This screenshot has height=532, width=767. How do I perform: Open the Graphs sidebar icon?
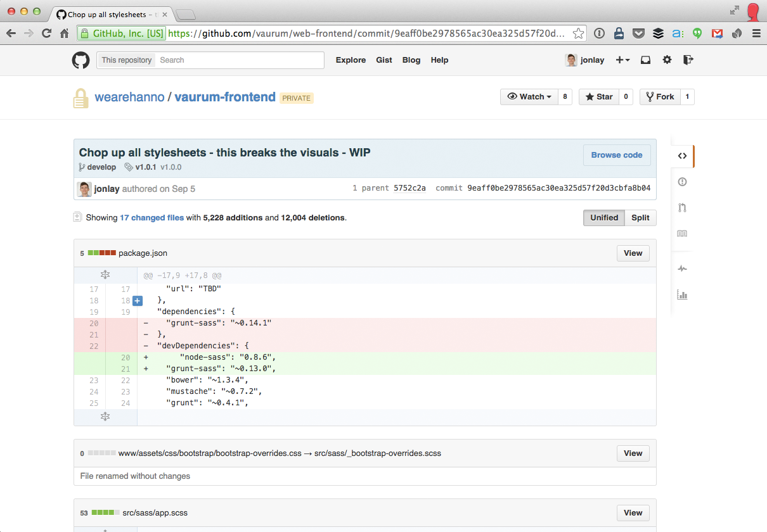coord(682,294)
